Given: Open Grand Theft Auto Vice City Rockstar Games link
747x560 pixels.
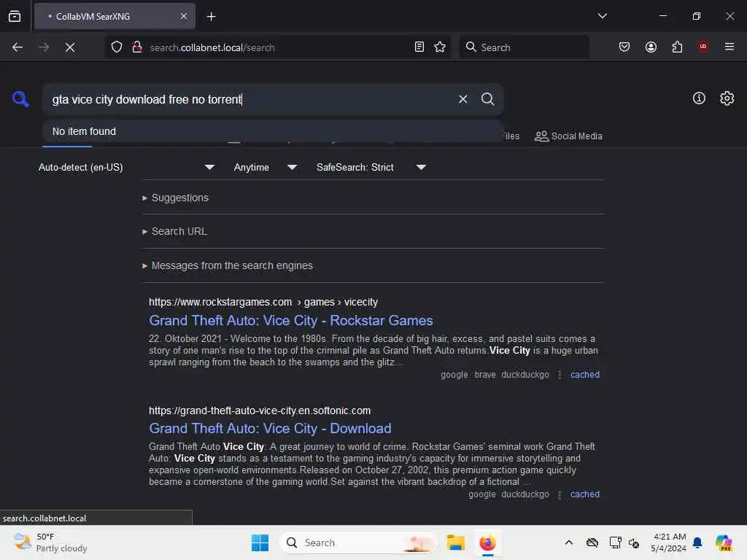Looking at the screenshot, I should point(291,321).
